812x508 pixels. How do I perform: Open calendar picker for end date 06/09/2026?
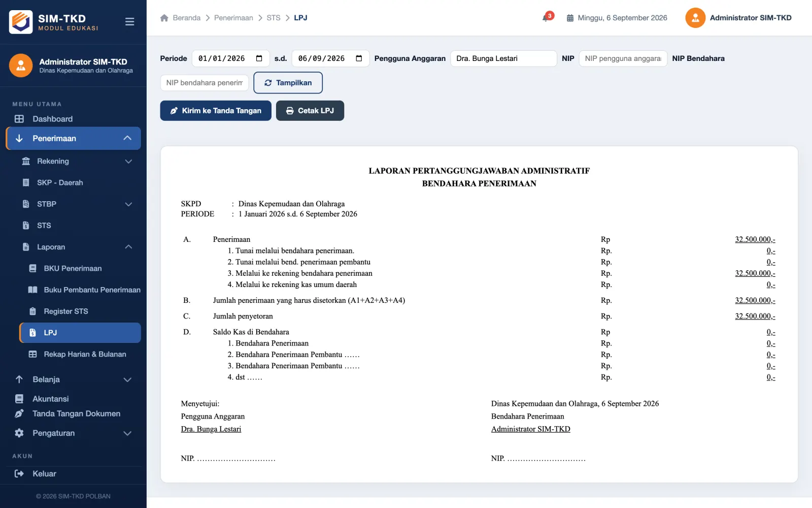click(359, 58)
